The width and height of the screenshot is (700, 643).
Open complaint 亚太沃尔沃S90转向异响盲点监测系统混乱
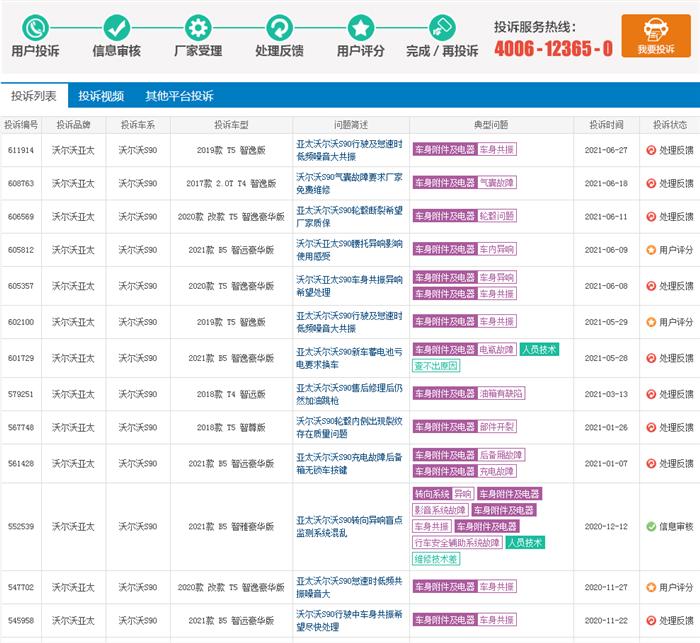(x=349, y=526)
